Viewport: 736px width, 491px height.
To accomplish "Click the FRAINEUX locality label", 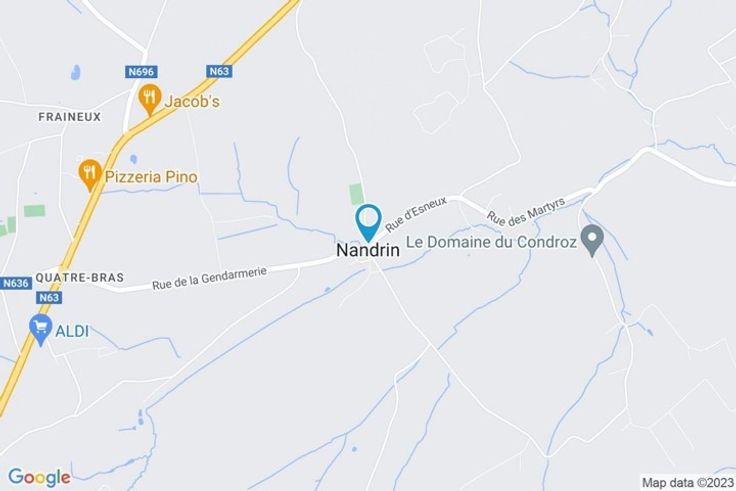I will pos(69,117).
